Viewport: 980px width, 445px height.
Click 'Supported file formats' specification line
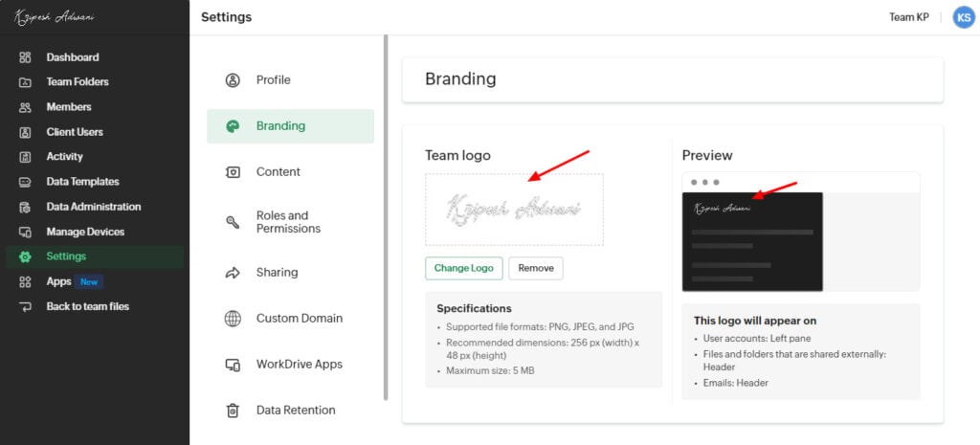540,327
